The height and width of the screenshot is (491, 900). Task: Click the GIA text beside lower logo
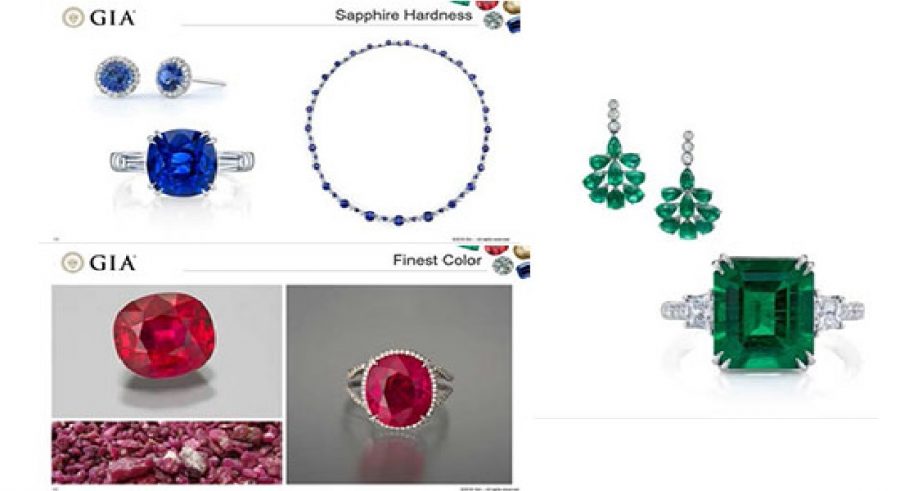click(112, 263)
